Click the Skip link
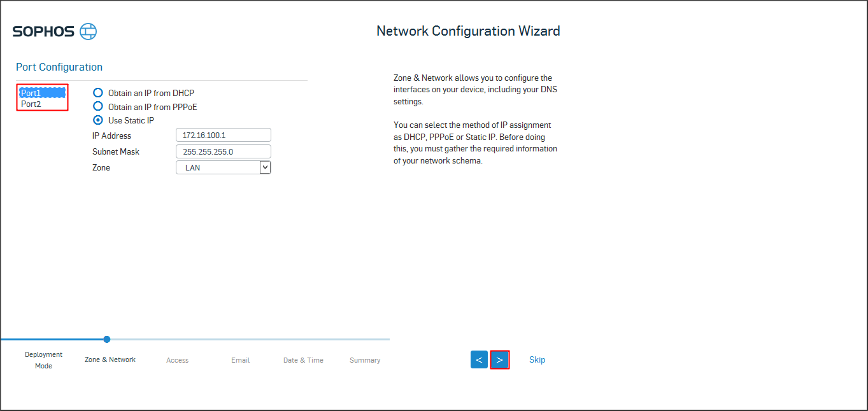Screen dimensions: 868x411 tap(537, 359)
